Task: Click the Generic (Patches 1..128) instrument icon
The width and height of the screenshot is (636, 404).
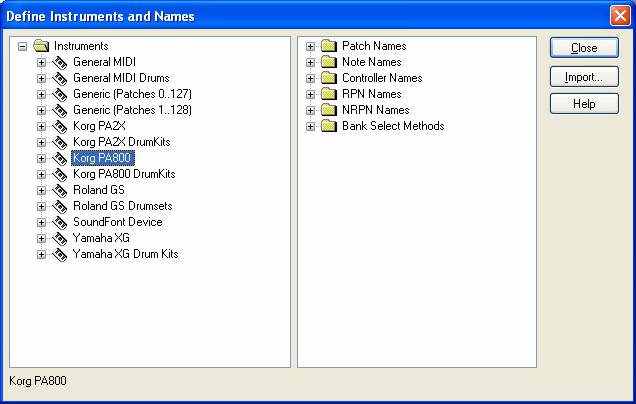Action: [x=60, y=110]
